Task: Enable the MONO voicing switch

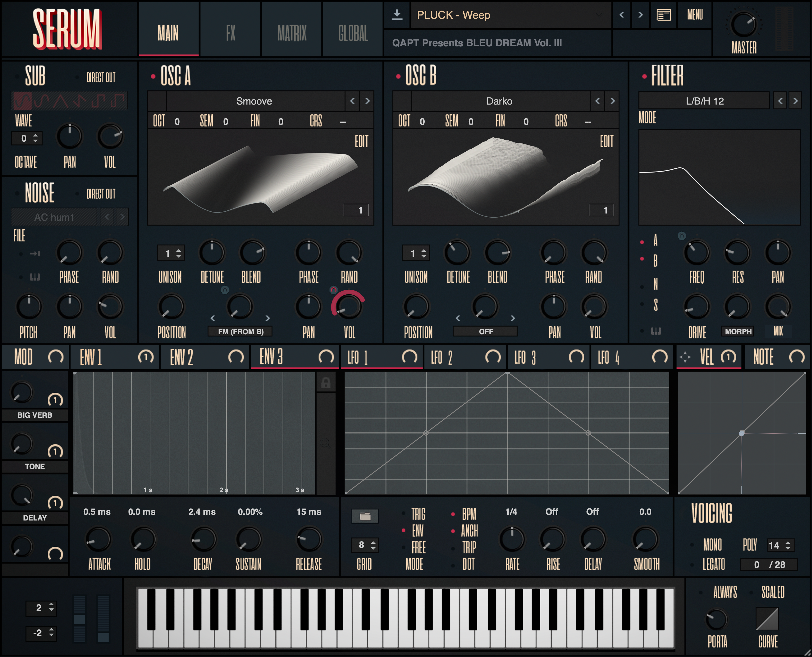Action: 692,545
